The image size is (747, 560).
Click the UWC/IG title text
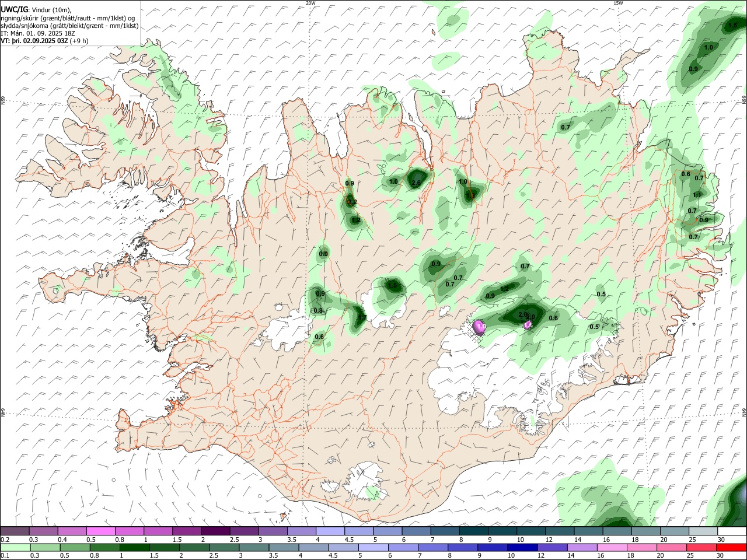[x=13, y=10]
